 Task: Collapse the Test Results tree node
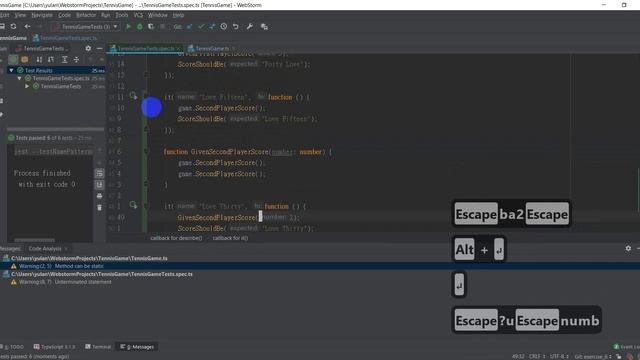11,70
